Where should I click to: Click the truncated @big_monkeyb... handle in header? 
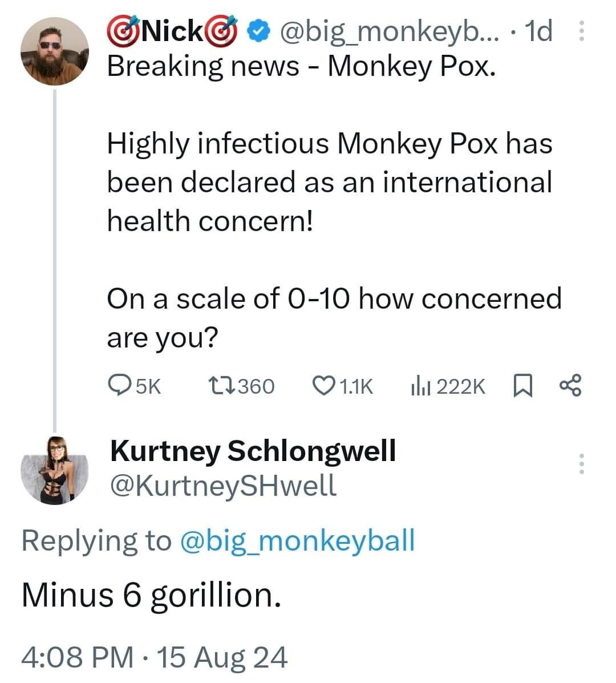[x=387, y=31]
